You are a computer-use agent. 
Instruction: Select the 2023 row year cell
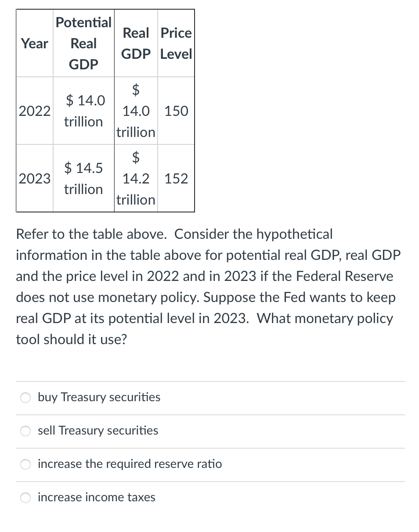[34, 178]
